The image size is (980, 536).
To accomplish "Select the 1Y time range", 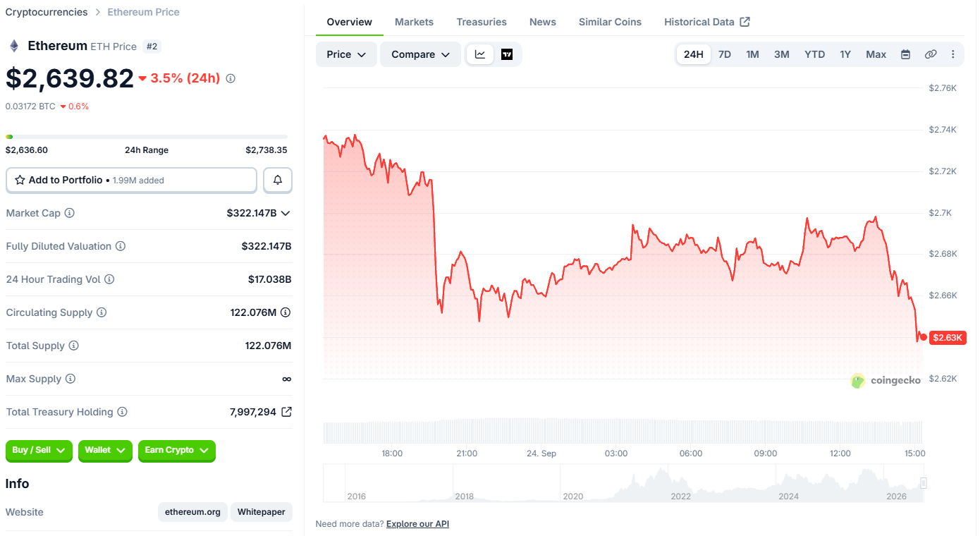I will (x=845, y=54).
